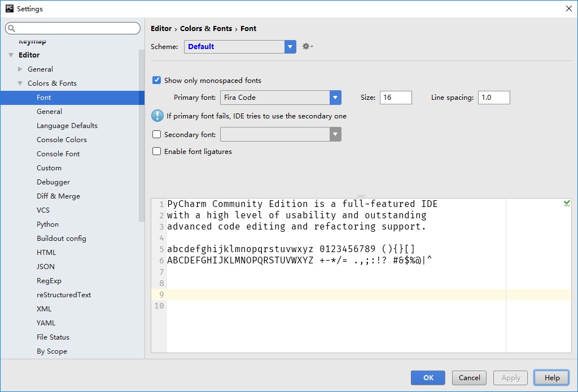Viewport: 578px width, 392px height.
Task: Select XML in the tree
Action: point(44,309)
